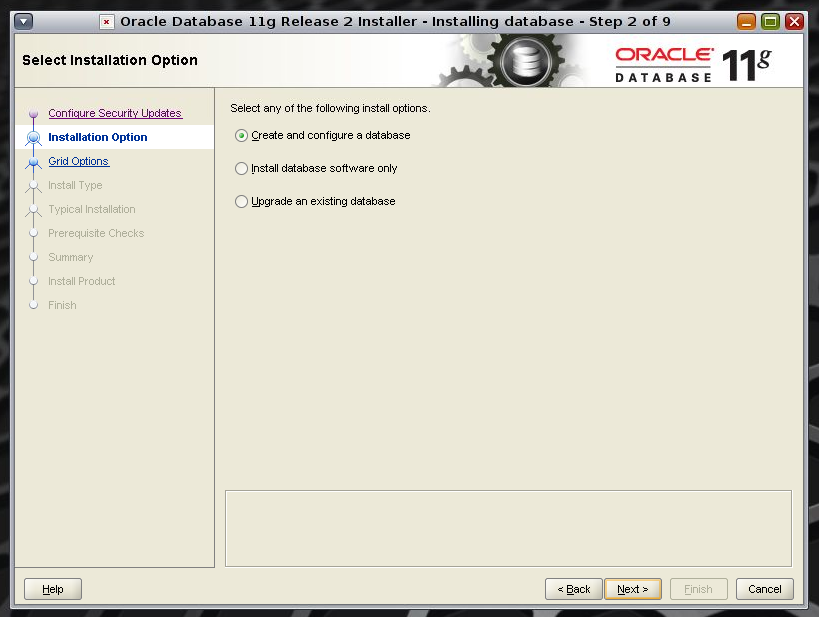Click the Install Type step label
Viewport: 819px width, 617px height.
75,185
